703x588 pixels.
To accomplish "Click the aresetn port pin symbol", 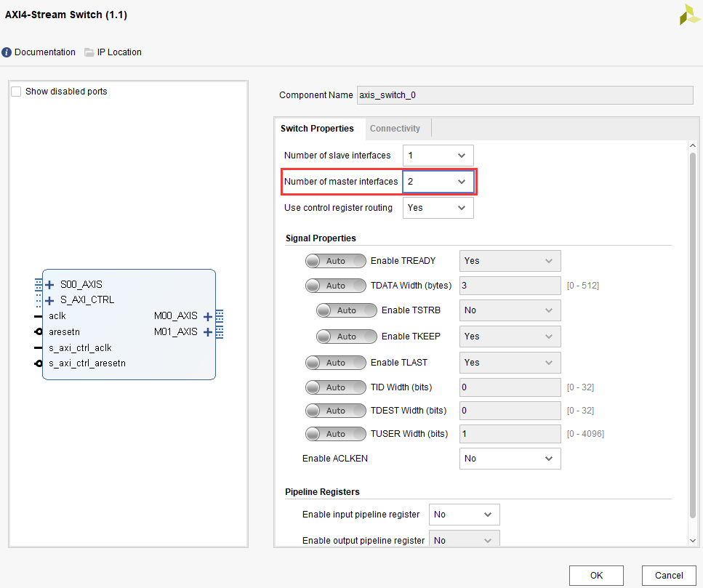I will (39, 332).
